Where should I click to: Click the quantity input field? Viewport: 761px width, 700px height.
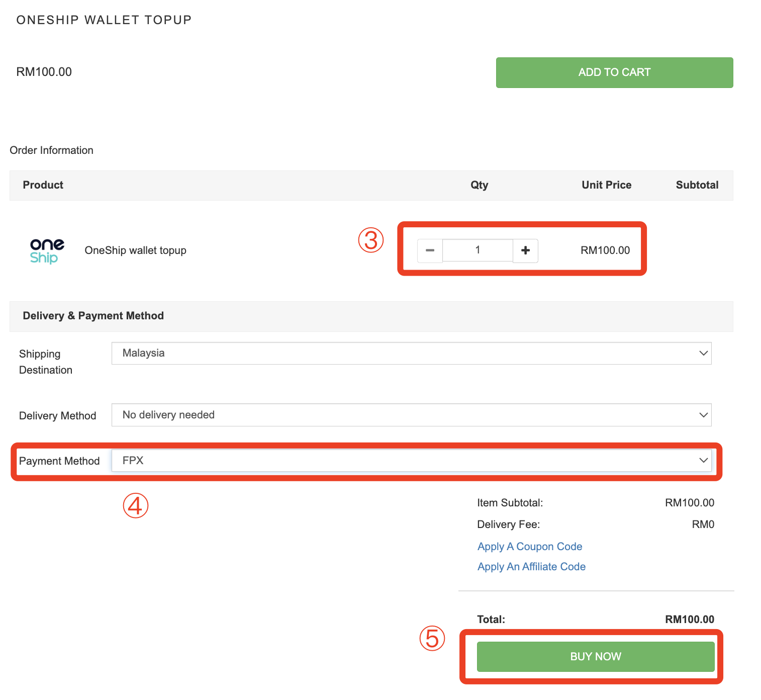coord(478,250)
